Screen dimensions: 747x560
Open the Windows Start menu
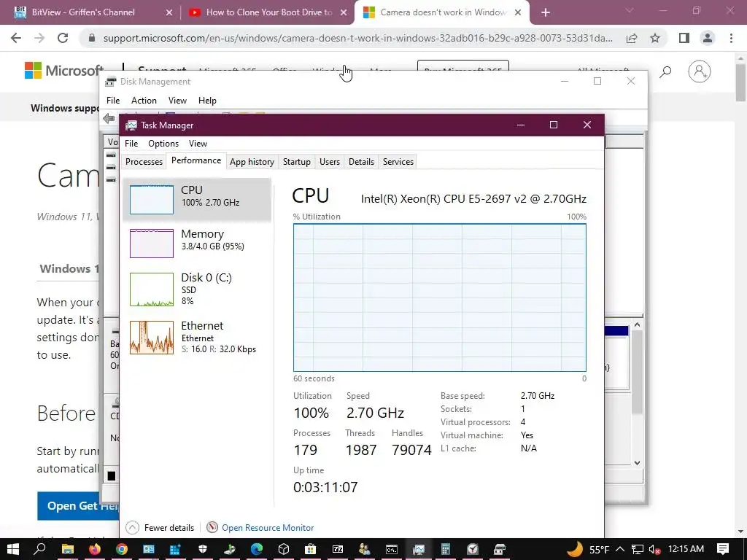click(x=13, y=549)
